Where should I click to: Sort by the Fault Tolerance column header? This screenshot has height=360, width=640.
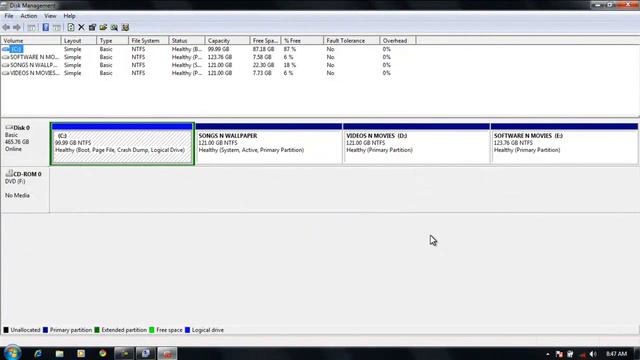(x=351, y=41)
